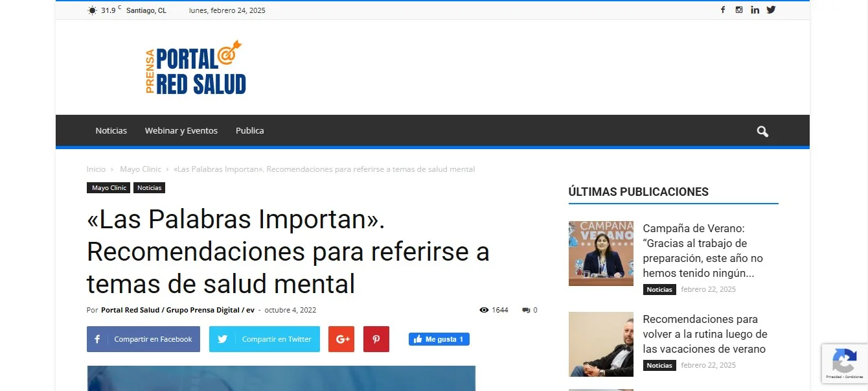Open the Publica tab
The width and height of the screenshot is (868, 391).
249,130
